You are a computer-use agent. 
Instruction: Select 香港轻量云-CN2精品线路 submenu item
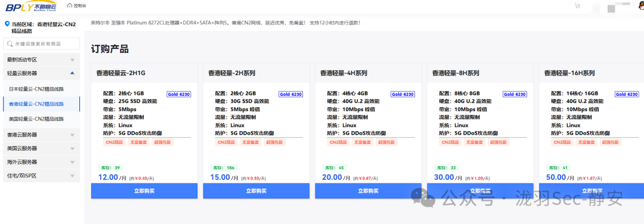41,104
